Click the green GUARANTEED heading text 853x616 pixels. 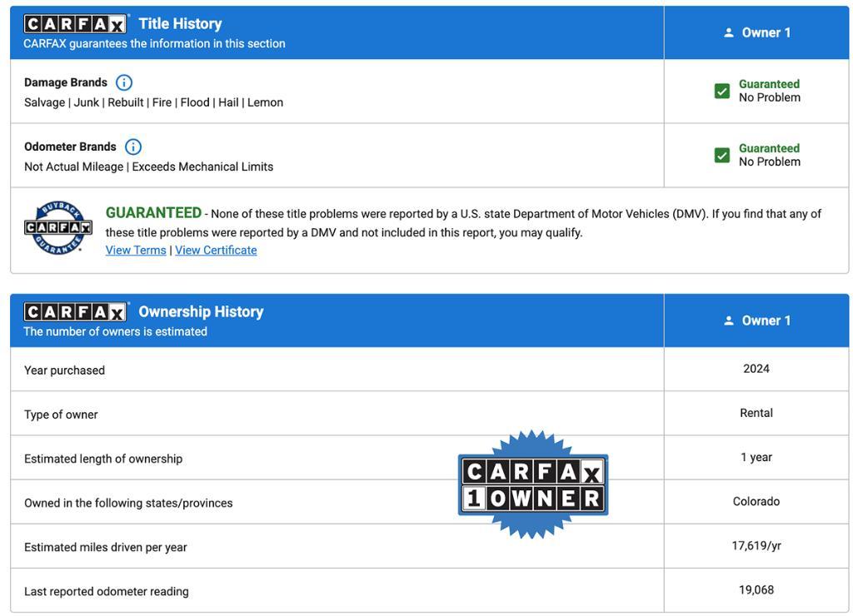click(153, 213)
